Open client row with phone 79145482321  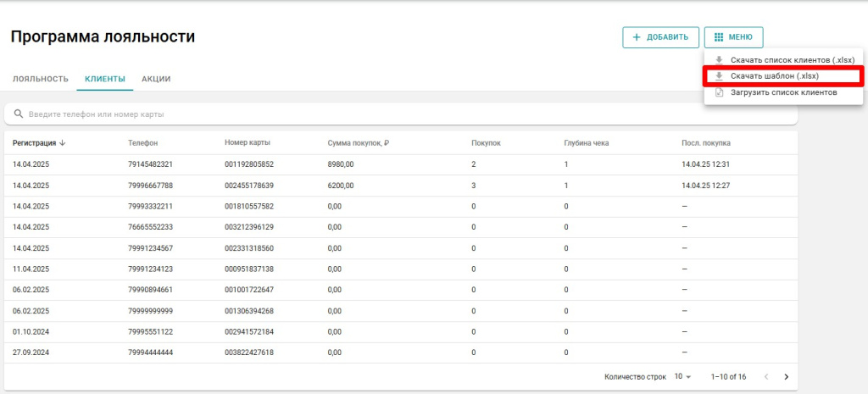tap(150, 164)
